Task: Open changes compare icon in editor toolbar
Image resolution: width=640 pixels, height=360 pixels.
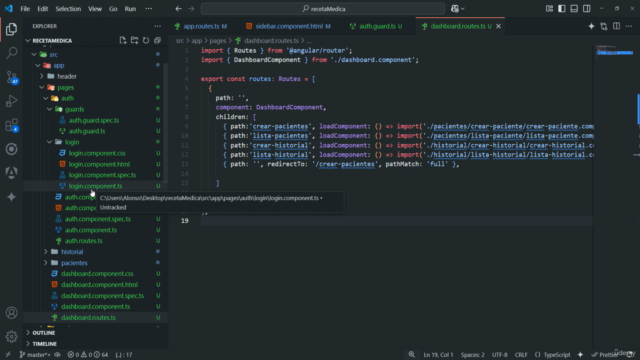Action: click(604, 26)
